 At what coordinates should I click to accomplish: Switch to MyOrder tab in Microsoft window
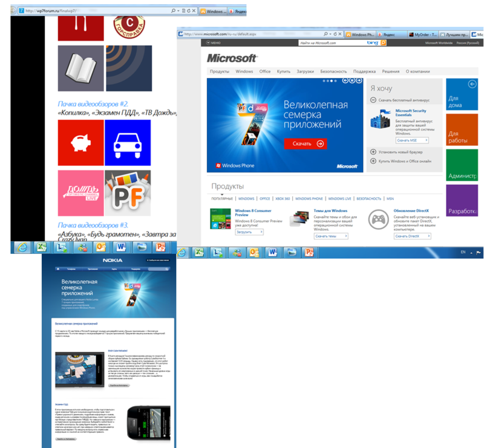422,34
